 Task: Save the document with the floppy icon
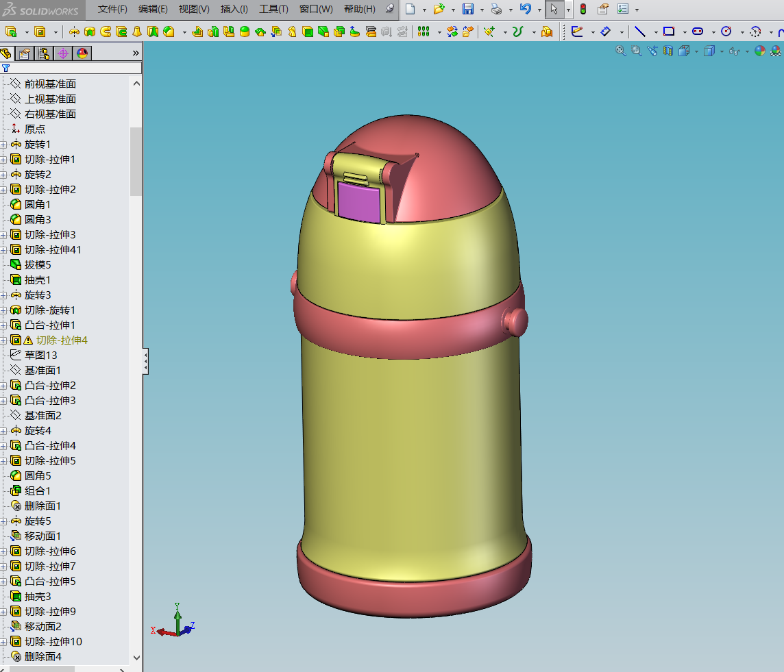(468, 9)
